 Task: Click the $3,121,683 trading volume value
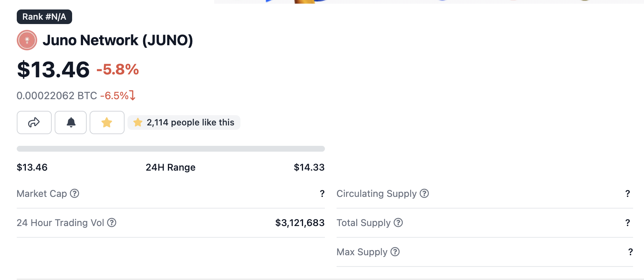click(x=300, y=223)
